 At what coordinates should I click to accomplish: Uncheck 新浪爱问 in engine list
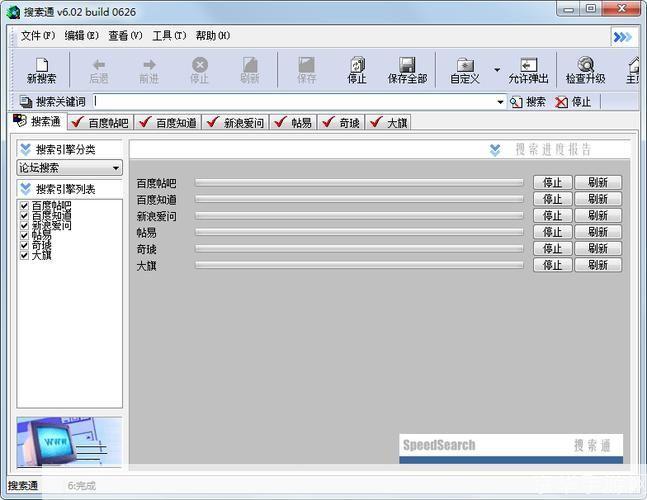point(24,225)
